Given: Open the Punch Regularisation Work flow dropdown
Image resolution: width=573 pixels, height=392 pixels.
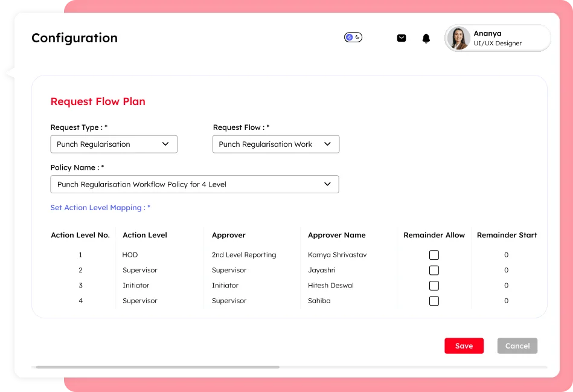Looking at the screenshot, I should coord(275,144).
